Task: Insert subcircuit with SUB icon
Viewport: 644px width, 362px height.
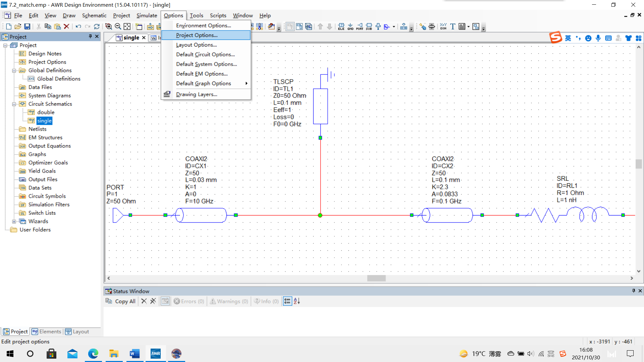Action: pyautogui.click(x=369, y=26)
